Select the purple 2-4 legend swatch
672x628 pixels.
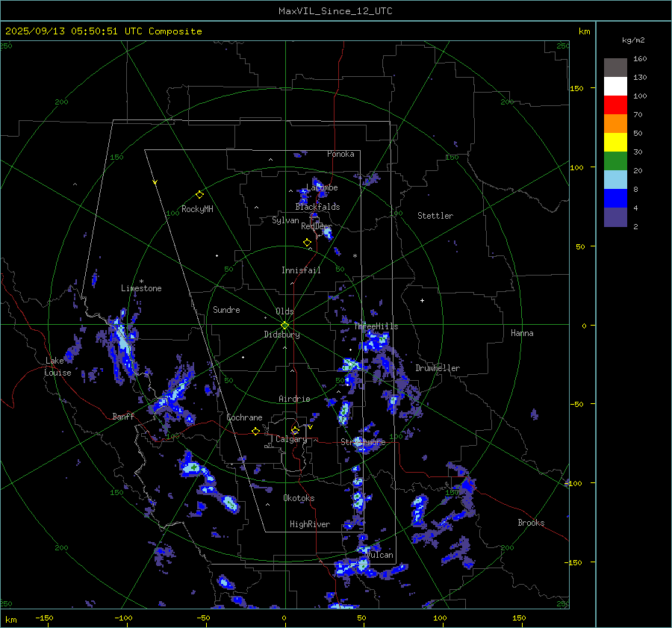click(x=615, y=217)
